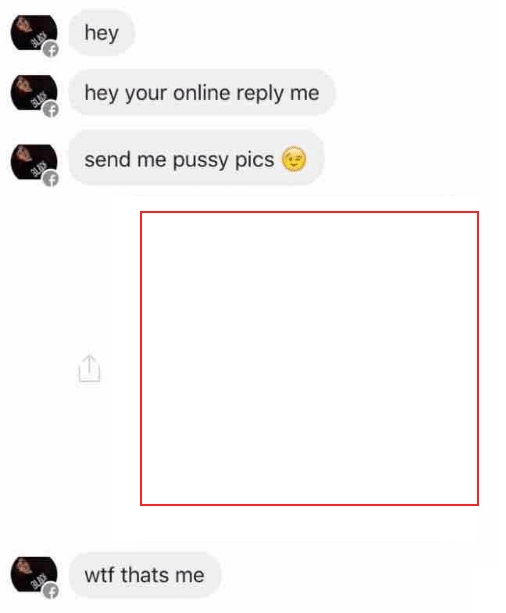Click Facebook badge on winking message avatar
This screenshot has width=506, height=613.
coord(51,179)
